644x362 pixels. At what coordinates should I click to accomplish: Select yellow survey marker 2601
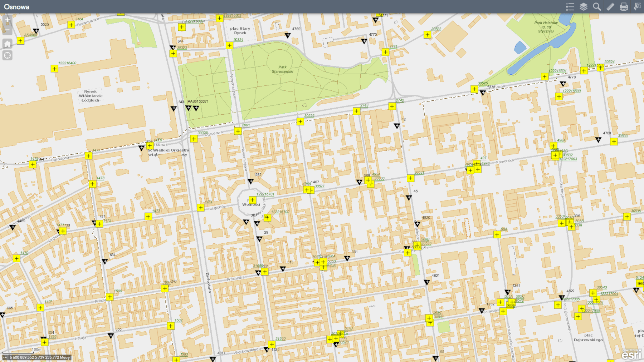(x=238, y=131)
